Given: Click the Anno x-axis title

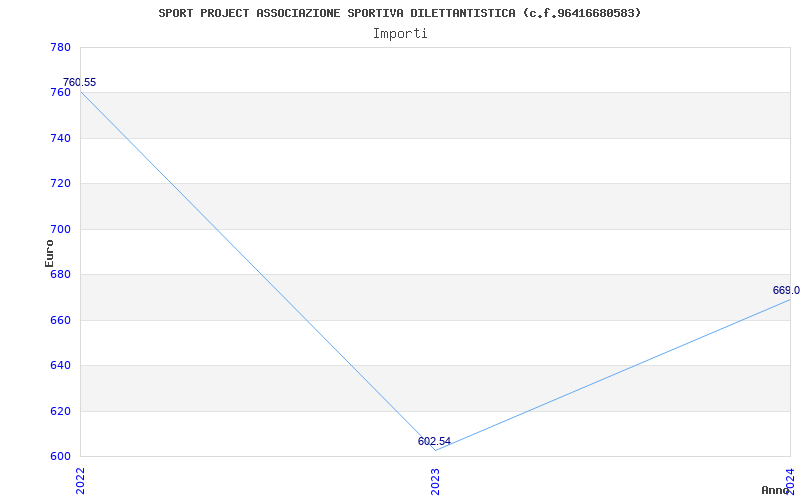Looking at the screenshot, I should tap(776, 490).
